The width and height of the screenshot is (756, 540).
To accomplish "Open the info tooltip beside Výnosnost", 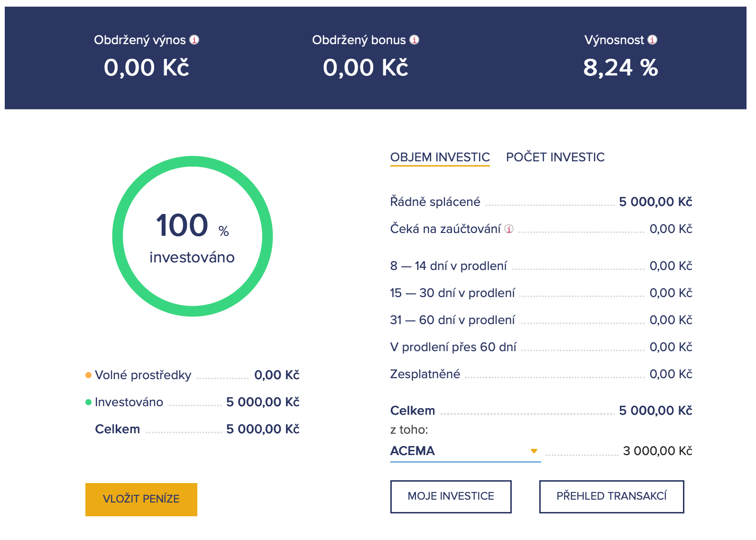I will coord(653,40).
